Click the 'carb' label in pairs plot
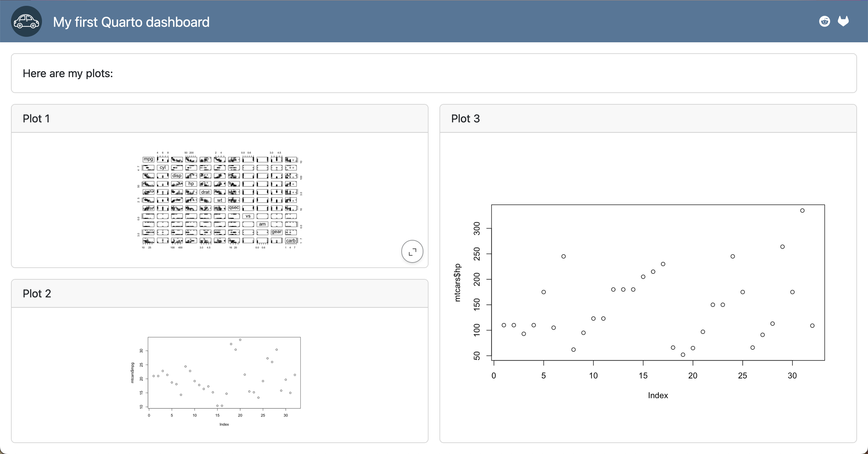 [x=290, y=241]
